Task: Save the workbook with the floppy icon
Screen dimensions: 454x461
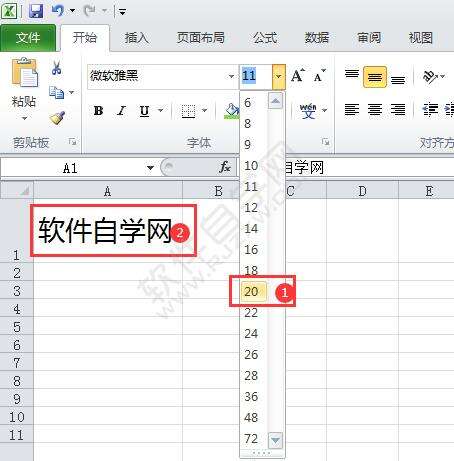Action: 36,11
